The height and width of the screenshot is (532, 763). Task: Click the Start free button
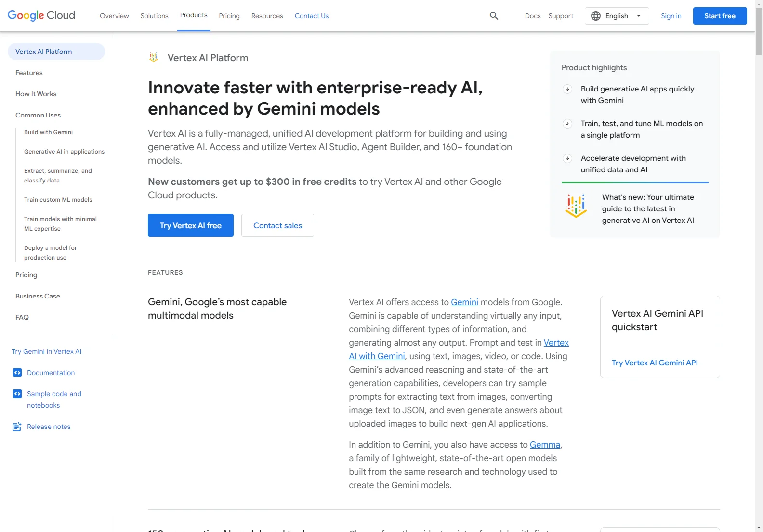tap(720, 16)
